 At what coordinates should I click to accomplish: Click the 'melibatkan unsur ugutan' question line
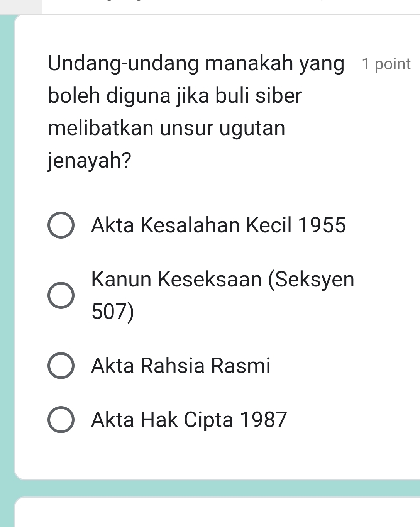[167, 128]
